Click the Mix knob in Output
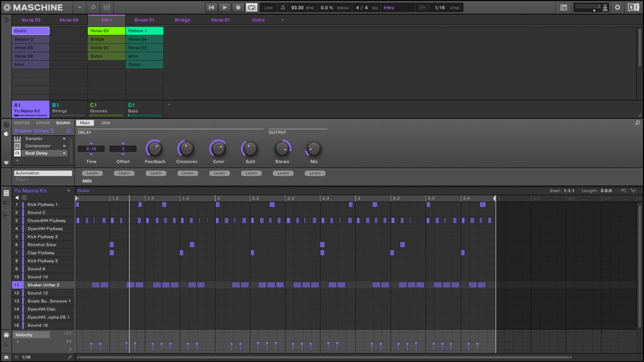 (314, 149)
